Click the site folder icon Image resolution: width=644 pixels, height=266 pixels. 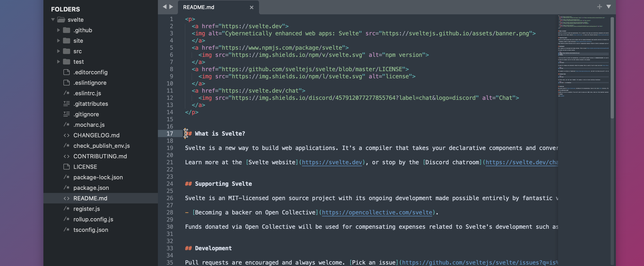click(67, 41)
